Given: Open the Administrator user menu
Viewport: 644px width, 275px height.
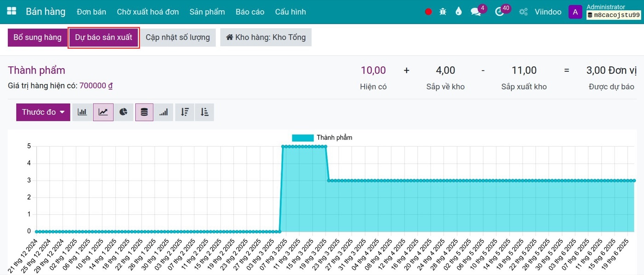Looking at the screenshot, I should click(x=604, y=12).
